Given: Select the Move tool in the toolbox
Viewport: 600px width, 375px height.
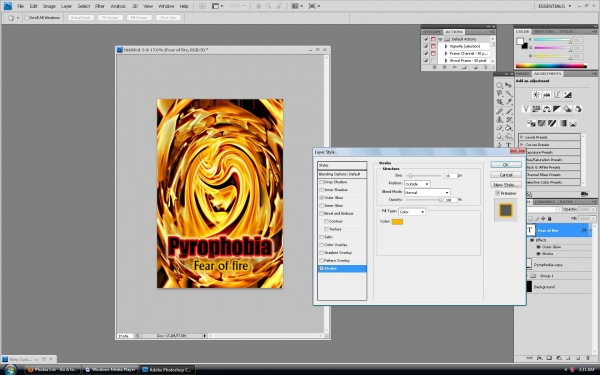Looking at the screenshot, I should coord(509,85).
